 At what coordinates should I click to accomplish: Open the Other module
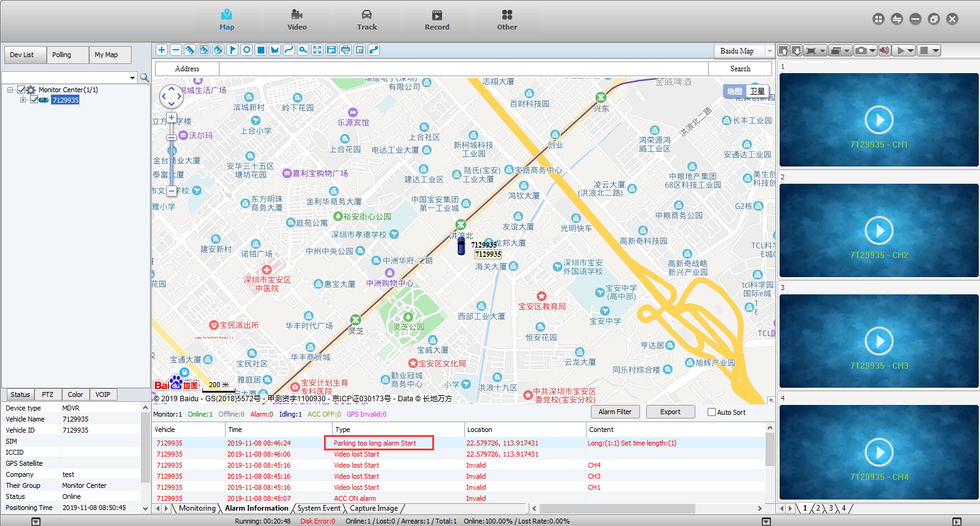pyautogui.click(x=507, y=20)
